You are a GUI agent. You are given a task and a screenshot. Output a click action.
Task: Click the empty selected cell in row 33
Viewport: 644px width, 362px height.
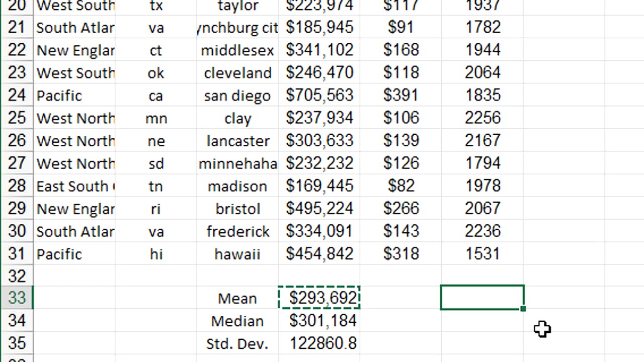[x=482, y=298]
